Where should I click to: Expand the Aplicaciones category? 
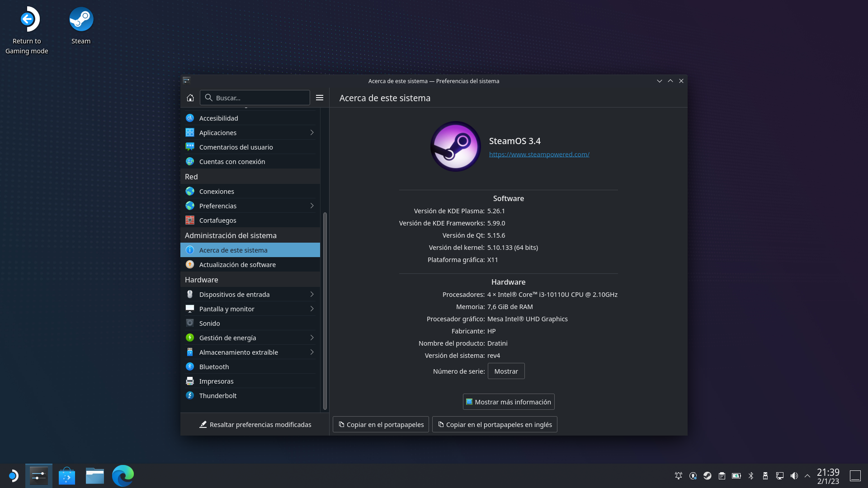click(311, 132)
